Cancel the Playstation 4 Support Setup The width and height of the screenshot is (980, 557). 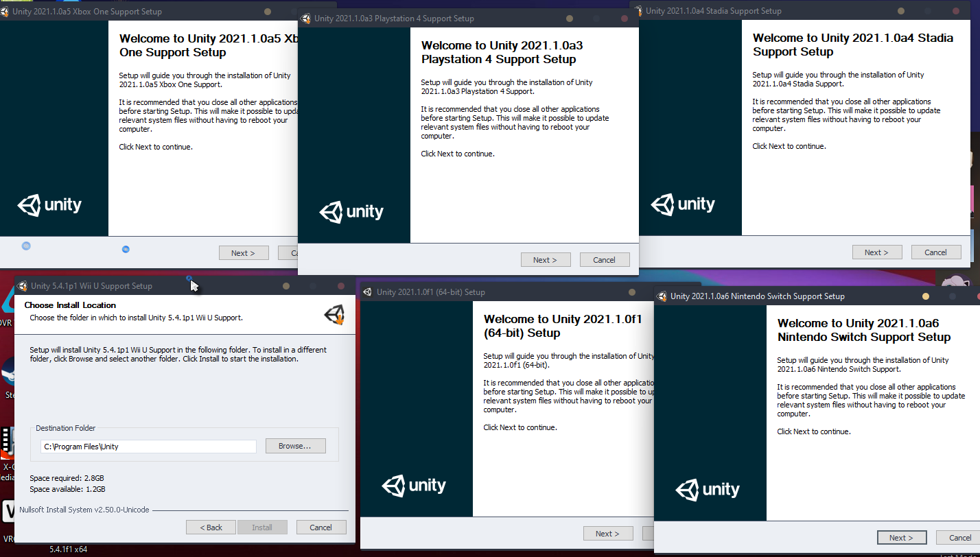click(605, 260)
